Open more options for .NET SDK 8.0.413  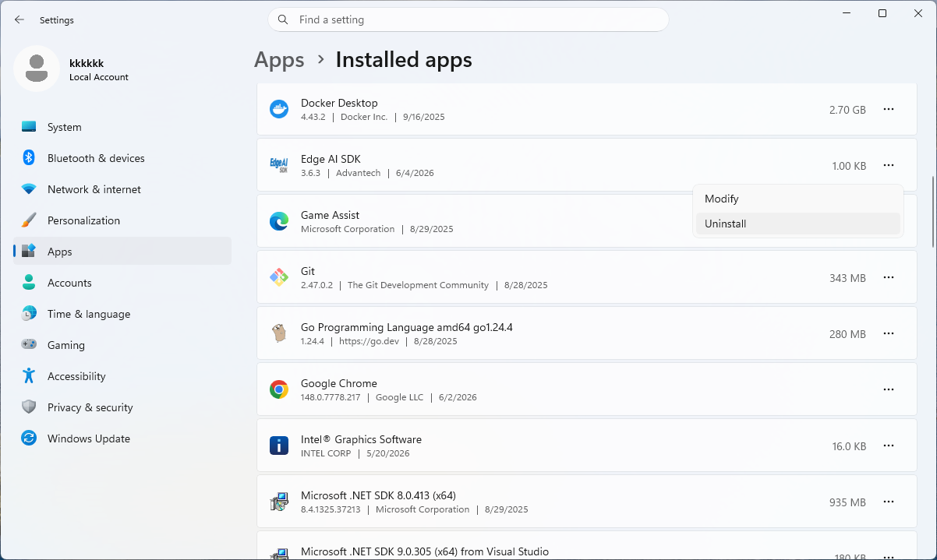pos(888,502)
